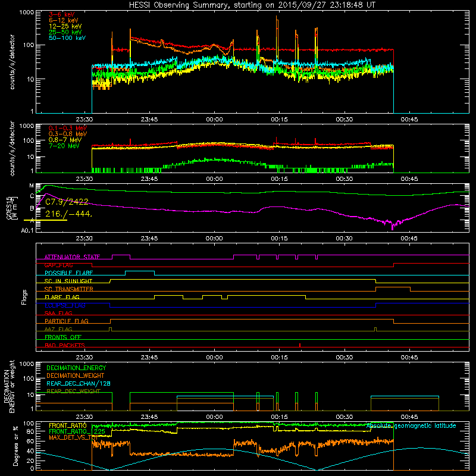476x476 pixels.
Task: Click the 'PARTICLE_FLAG' label
Action: pyautogui.click(x=67, y=321)
